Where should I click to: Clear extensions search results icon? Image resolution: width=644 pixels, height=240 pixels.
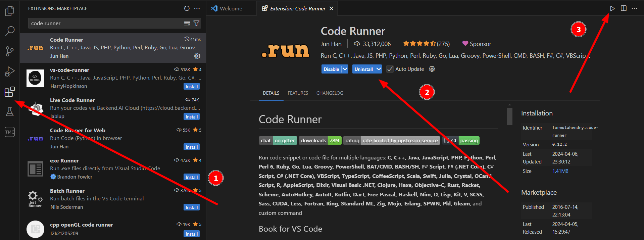point(187,23)
